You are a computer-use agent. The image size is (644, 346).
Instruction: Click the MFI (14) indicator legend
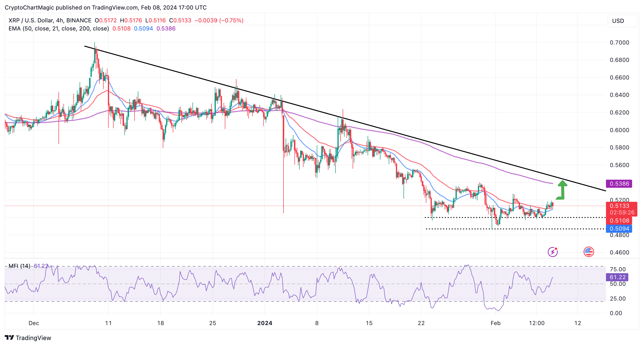click(x=19, y=266)
